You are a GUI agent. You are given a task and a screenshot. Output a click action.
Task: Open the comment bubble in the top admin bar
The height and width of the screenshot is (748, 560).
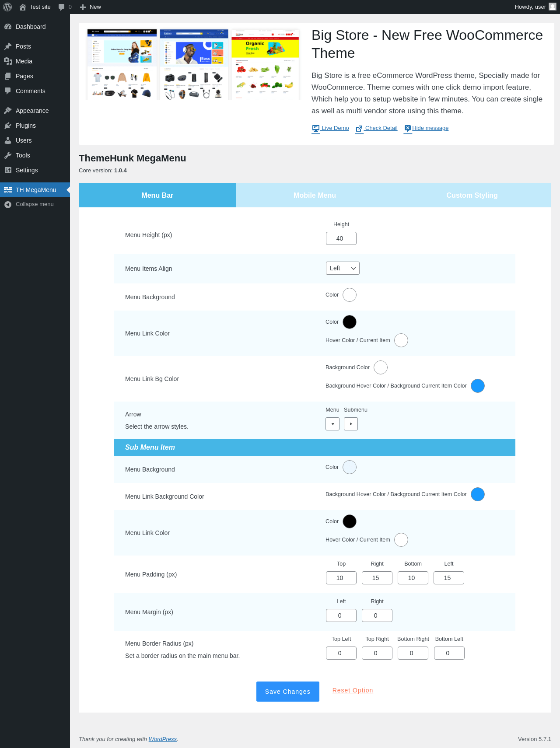pyautogui.click(x=62, y=7)
